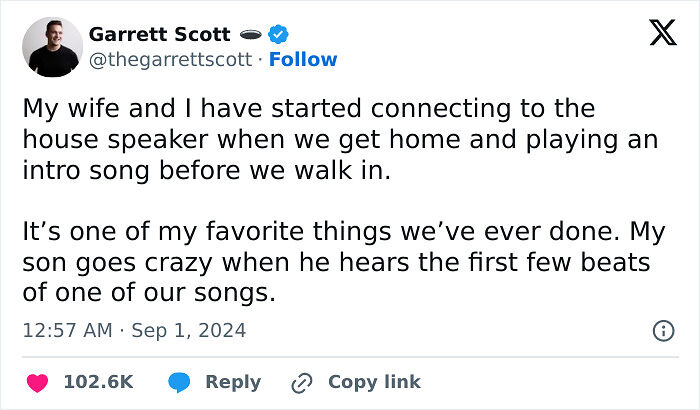View the 102.6K likes count

pyautogui.click(x=98, y=382)
